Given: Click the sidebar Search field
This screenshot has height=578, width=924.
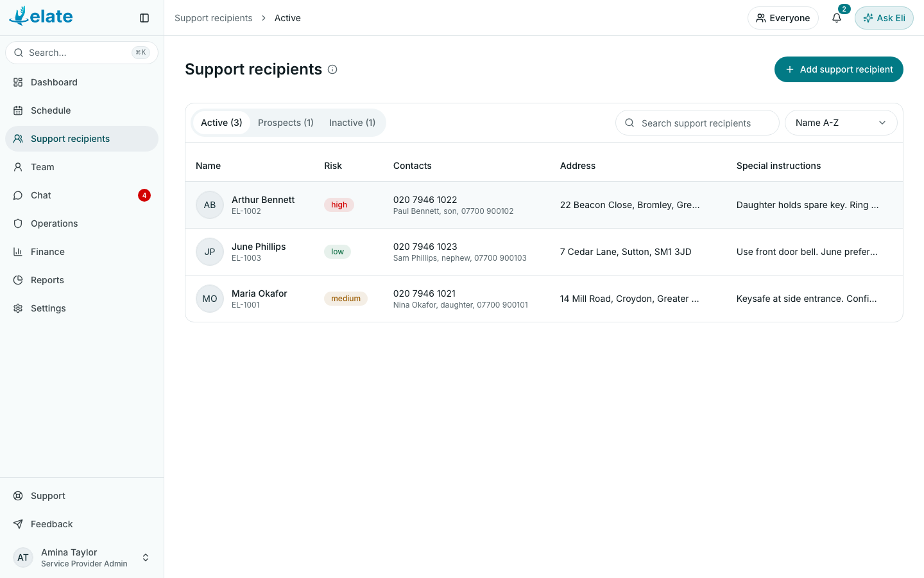Looking at the screenshot, I should (82, 53).
